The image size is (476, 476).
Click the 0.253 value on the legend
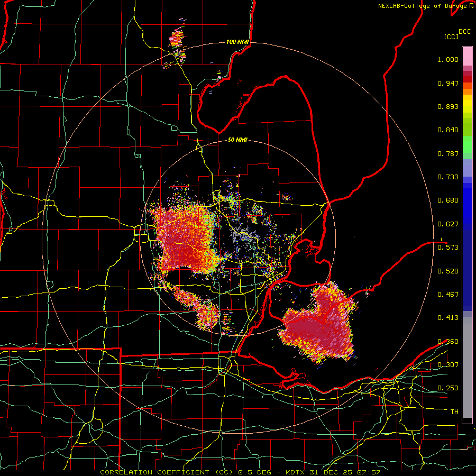coord(448,388)
